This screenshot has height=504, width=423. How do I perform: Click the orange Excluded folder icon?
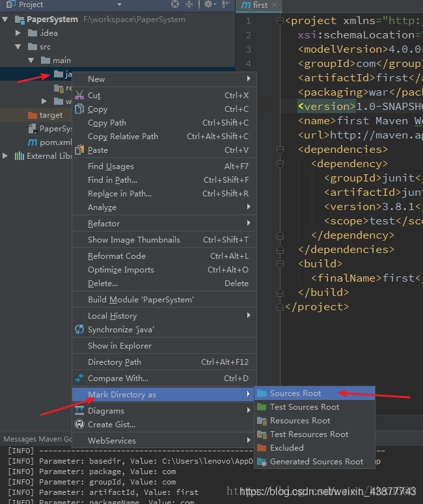[x=262, y=448]
